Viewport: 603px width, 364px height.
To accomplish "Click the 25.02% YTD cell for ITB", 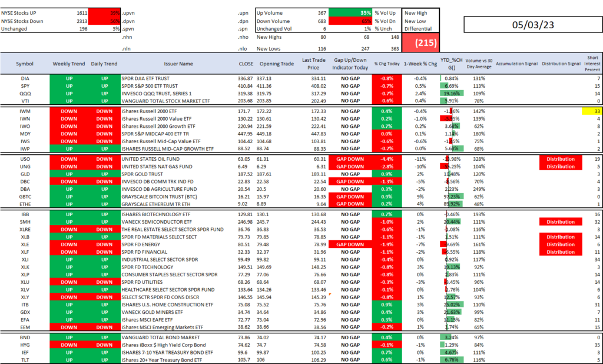I will (x=452, y=305).
